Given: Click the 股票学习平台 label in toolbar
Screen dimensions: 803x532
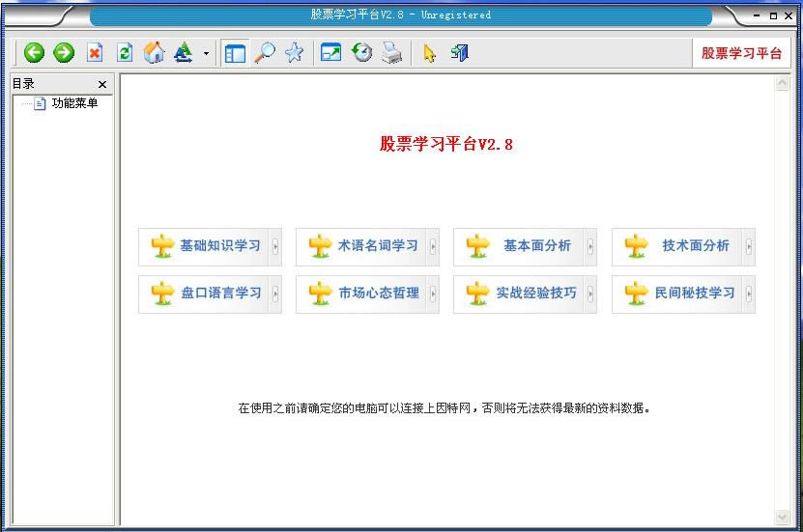Looking at the screenshot, I should point(741,53).
